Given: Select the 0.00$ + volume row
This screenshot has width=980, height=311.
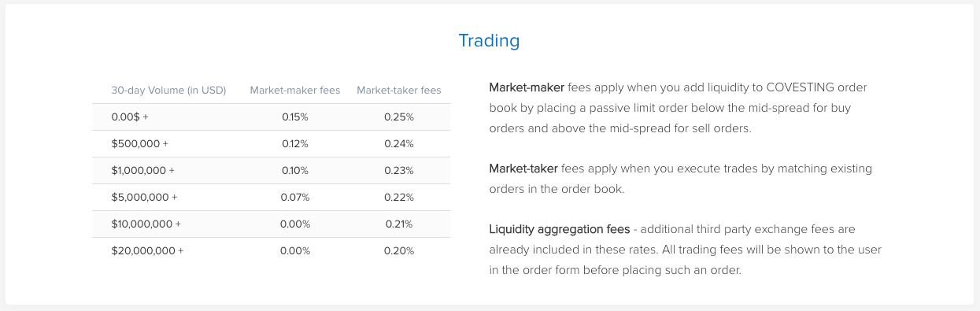Looking at the screenshot, I should pyautogui.click(x=271, y=117).
